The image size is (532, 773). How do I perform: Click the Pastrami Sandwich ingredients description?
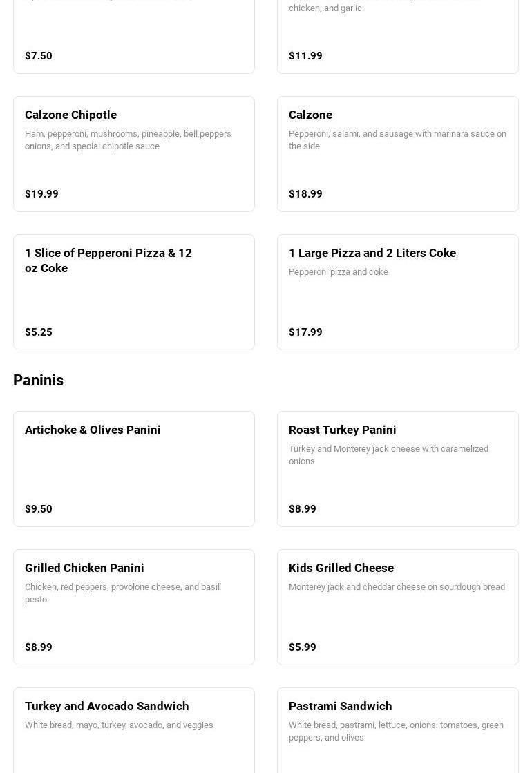(396, 731)
